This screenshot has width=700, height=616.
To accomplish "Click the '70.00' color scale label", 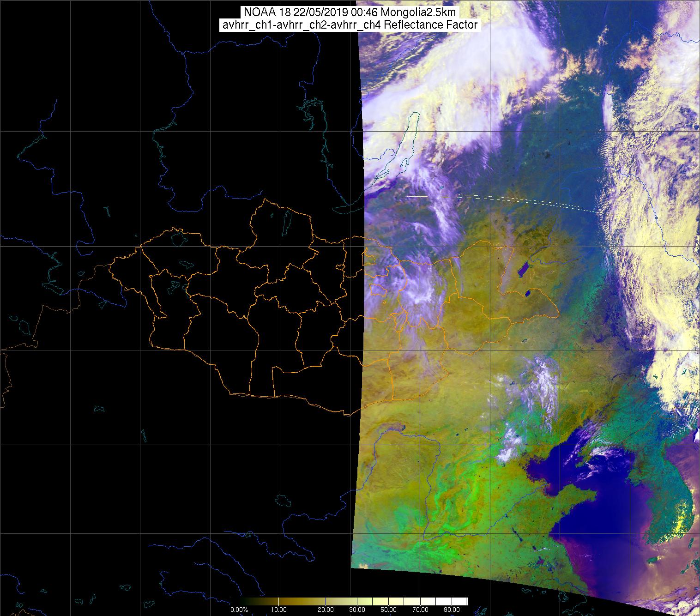I will click(x=420, y=610).
